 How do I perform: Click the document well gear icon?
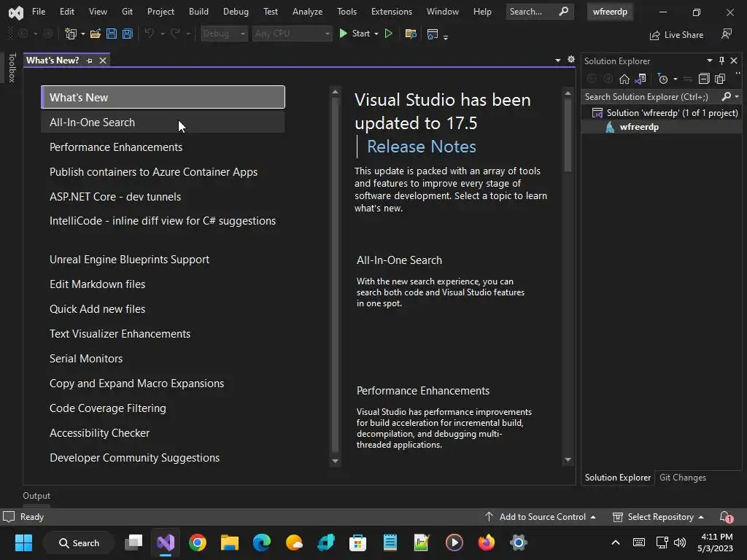click(x=571, y=60)
